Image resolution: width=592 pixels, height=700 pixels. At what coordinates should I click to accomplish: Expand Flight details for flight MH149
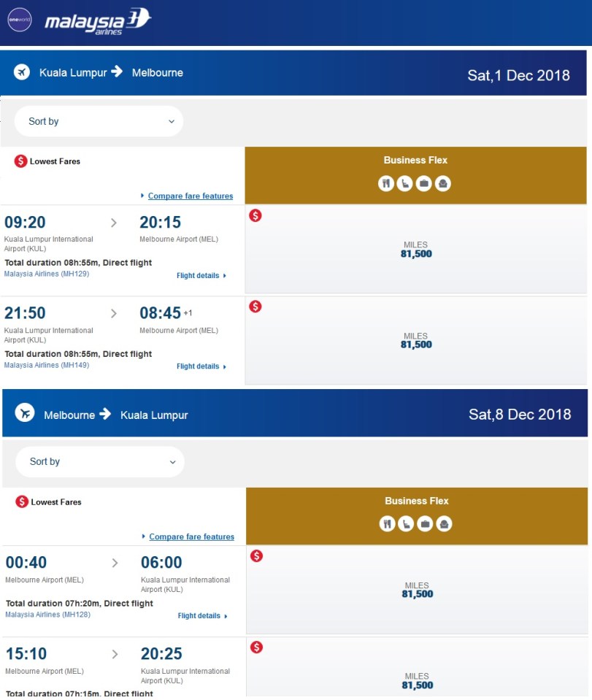click(x=201, y=366)
